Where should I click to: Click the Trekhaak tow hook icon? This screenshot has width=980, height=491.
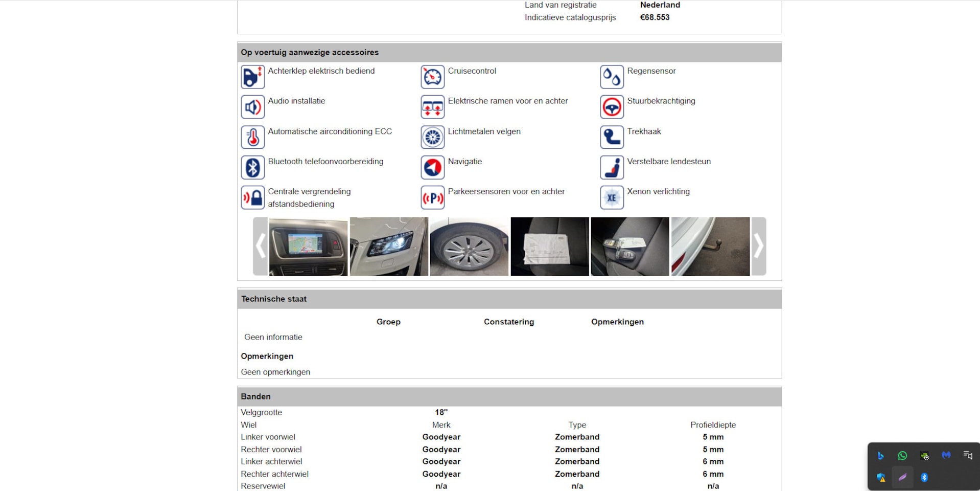pos(612,138)
